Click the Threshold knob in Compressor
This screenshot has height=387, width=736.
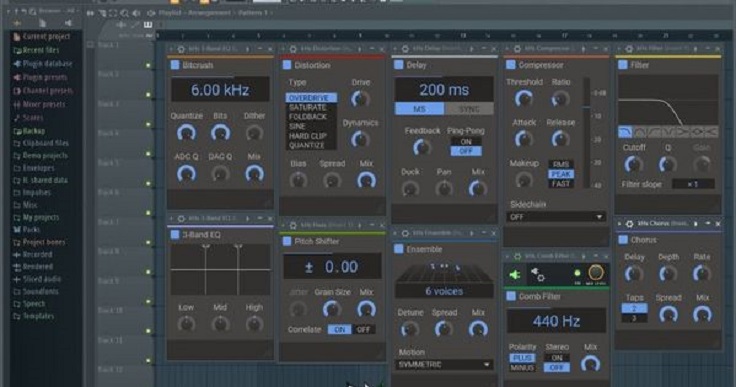523,99
